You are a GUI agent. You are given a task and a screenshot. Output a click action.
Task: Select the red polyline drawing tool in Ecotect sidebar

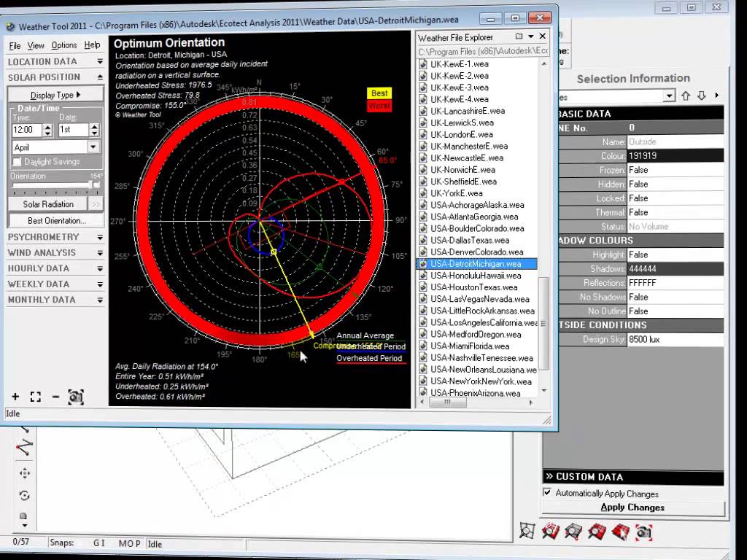click(24, 448)
